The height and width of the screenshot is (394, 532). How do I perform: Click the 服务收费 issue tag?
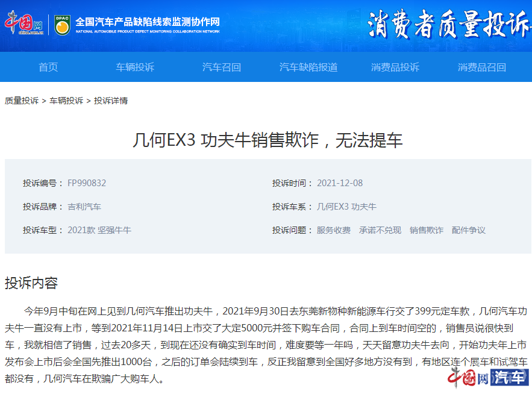tap(334, 230)
